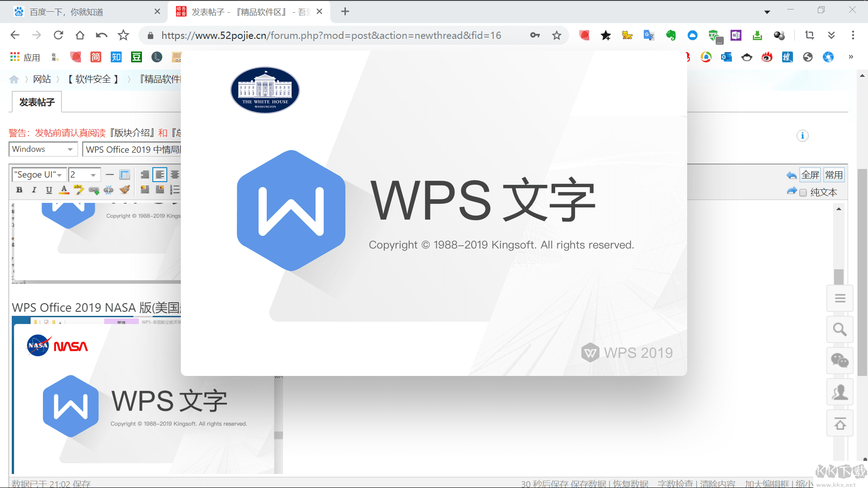
Task: Jump to page top with sidebar arrow
Action: pos(840,423)
